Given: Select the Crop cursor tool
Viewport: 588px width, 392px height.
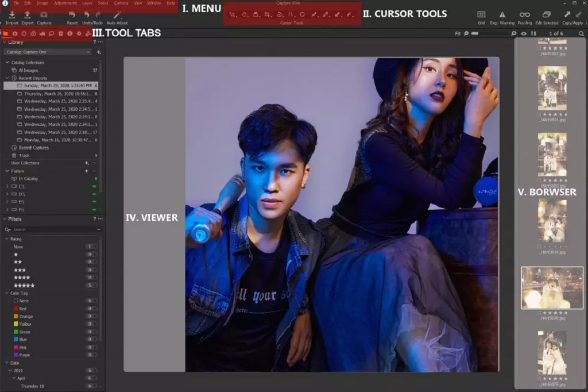Looking at the screenshot, I should click(268, 14).
